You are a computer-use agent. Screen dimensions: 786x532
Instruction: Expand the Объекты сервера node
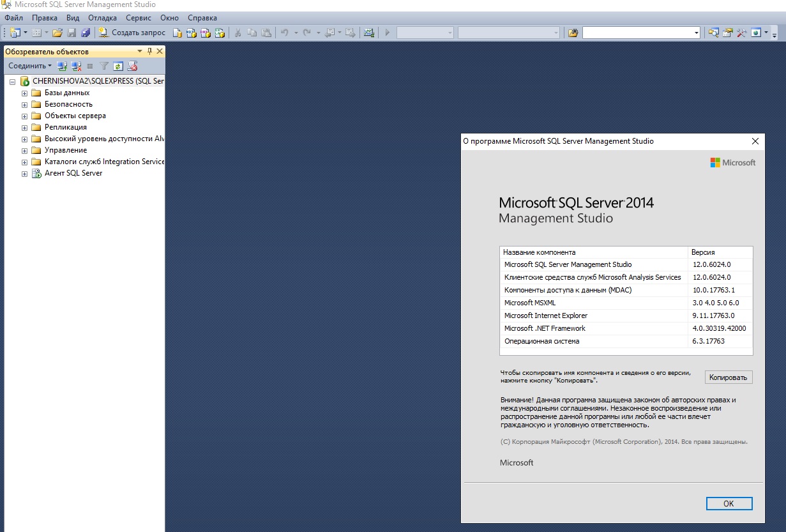[x=25, y=116]
